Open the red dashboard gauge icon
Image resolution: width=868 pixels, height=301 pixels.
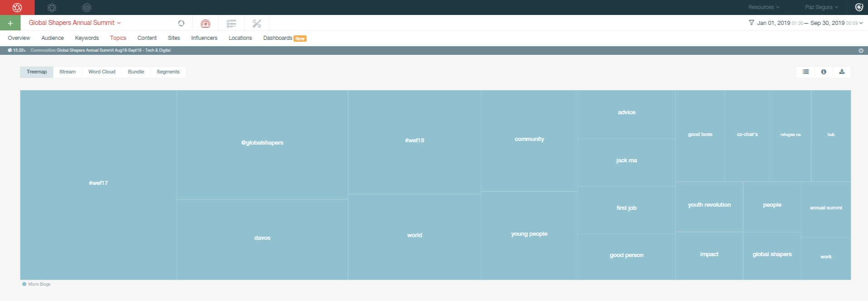tap(205, 23)
